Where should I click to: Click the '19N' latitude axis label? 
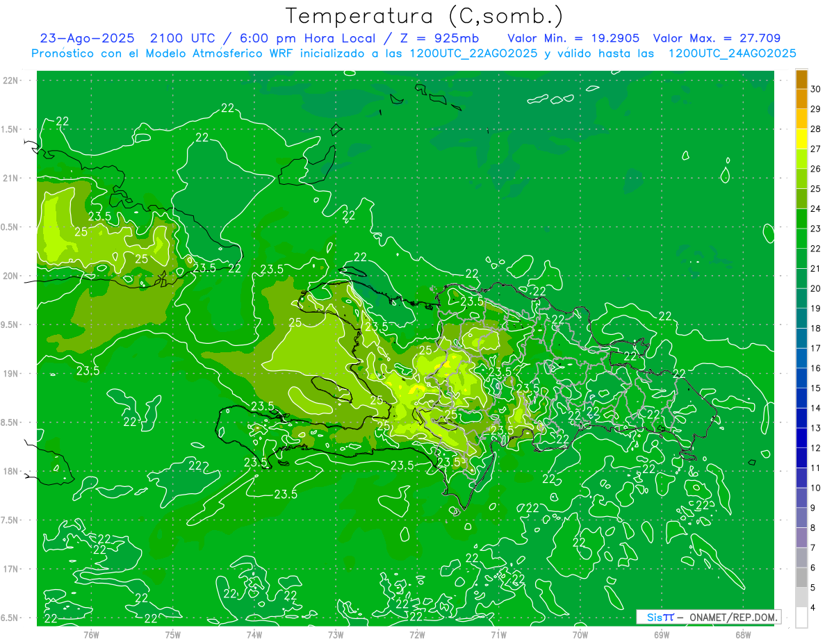(x=10, y=374)
